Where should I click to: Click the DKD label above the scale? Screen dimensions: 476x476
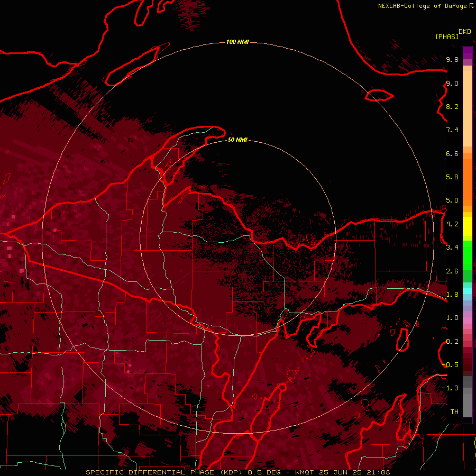click(x=464, y=32)
